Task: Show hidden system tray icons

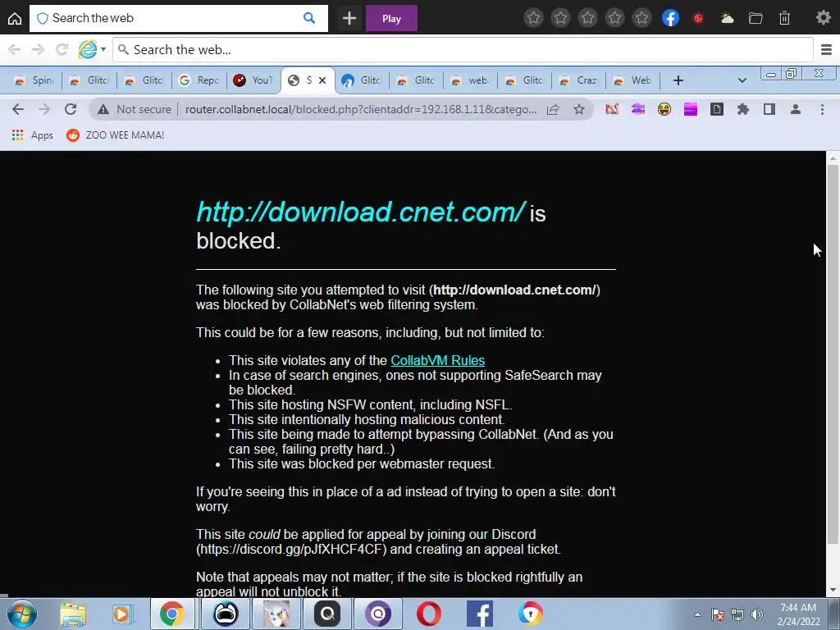Action: pos(697,614)
